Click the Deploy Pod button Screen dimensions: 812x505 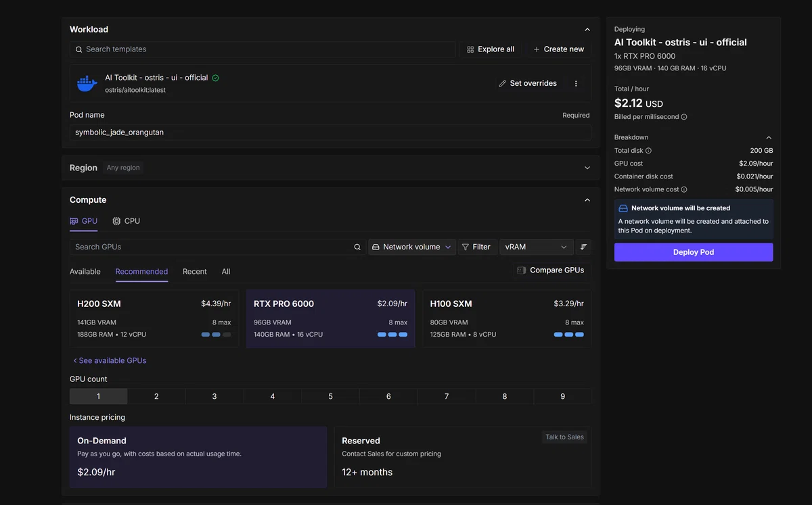coord(694,252)
